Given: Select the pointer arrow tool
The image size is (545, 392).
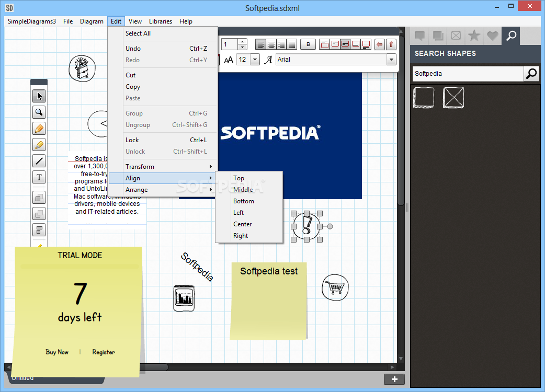Looking at the screenshot, I should coord(39,96).
